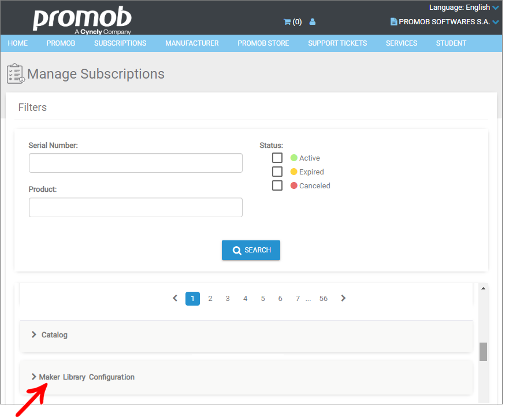Go to the SUBSCRIPTIONS menu

(x=120, y=43)
